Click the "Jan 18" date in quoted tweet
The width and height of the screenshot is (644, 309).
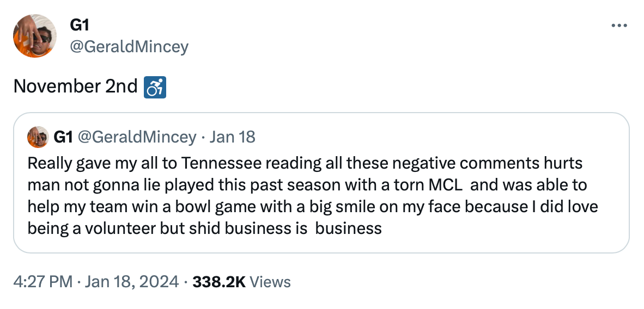232,137
